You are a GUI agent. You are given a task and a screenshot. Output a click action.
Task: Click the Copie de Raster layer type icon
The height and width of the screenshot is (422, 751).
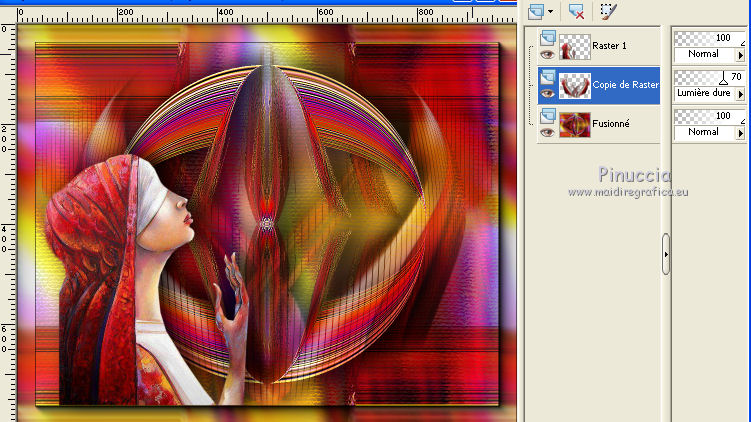click(x=547, y=77)
